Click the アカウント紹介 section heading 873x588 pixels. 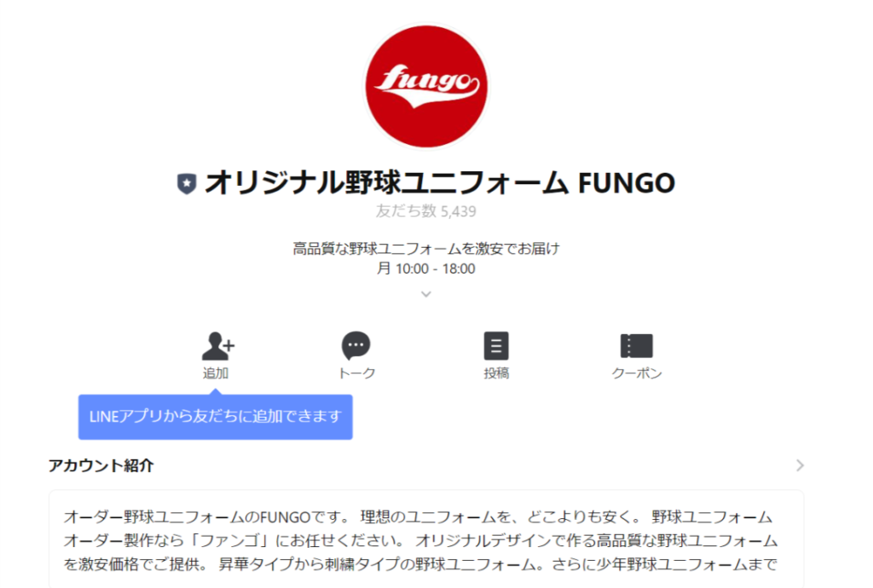tap(101, 465)
